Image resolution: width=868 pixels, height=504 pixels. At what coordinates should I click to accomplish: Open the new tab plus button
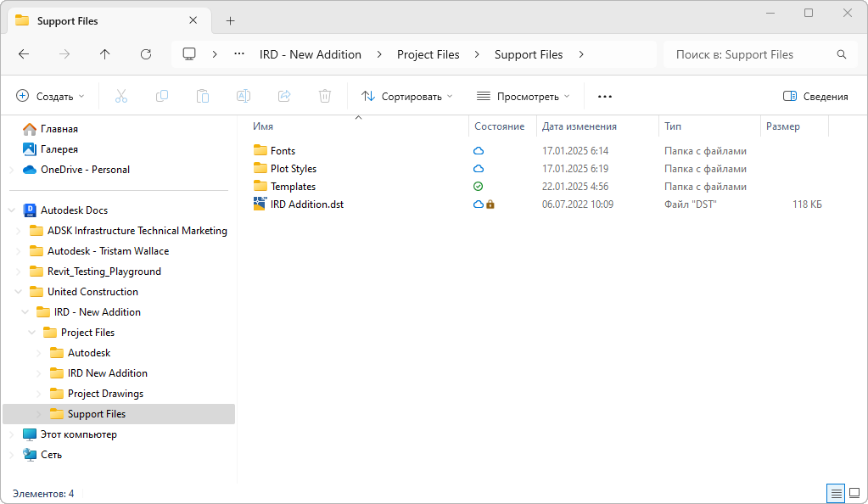(231, 20)
